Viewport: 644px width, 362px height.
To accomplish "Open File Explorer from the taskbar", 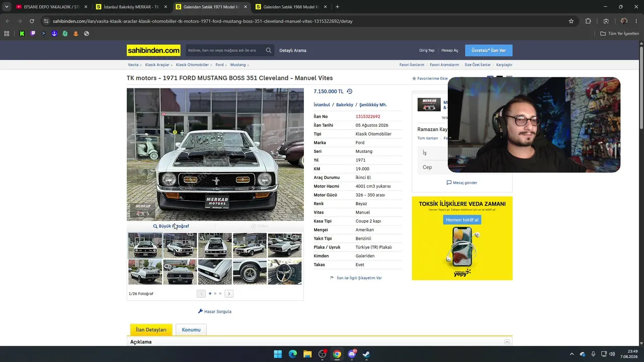I will 307,354.
